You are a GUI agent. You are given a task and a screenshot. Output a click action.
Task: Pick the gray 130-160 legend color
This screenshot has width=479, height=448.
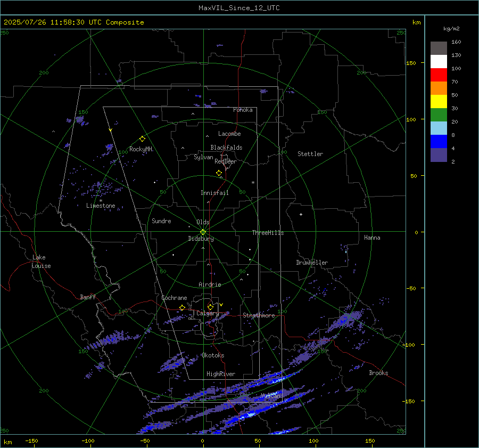(x=439, y=48)
